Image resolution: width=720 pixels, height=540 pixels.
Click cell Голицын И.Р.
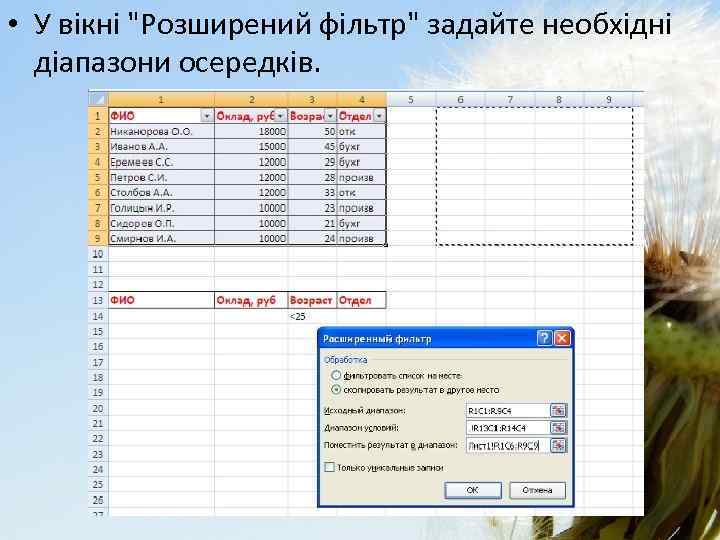click(x=161, y=208)
